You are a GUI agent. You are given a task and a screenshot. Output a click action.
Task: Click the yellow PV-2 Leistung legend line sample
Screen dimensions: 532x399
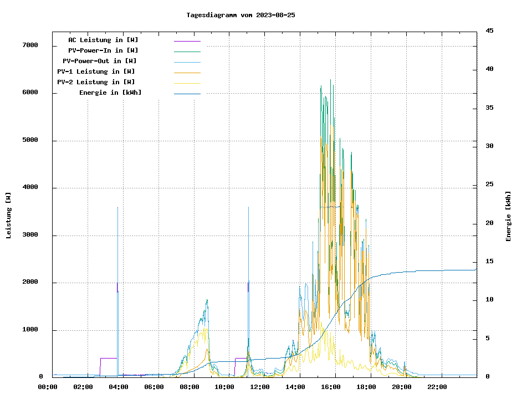coord(187,83)
